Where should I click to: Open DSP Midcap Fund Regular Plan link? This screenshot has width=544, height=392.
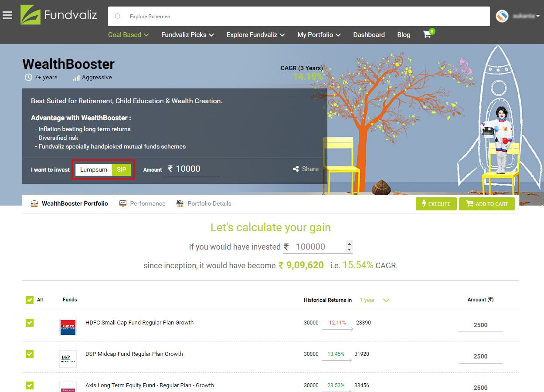[x=134, y=354]
